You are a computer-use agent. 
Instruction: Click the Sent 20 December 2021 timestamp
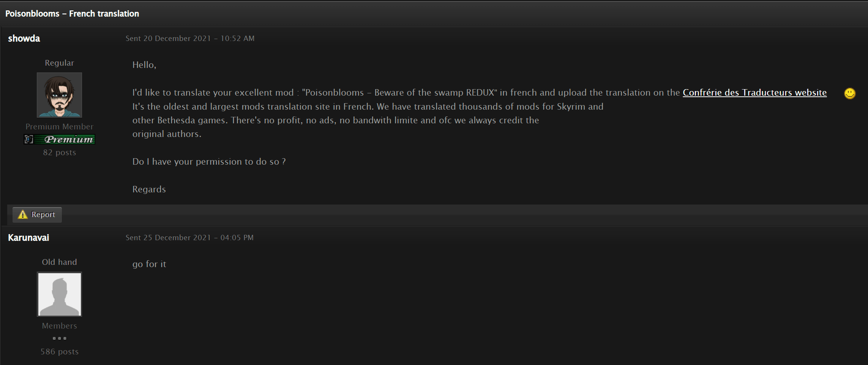190,38
